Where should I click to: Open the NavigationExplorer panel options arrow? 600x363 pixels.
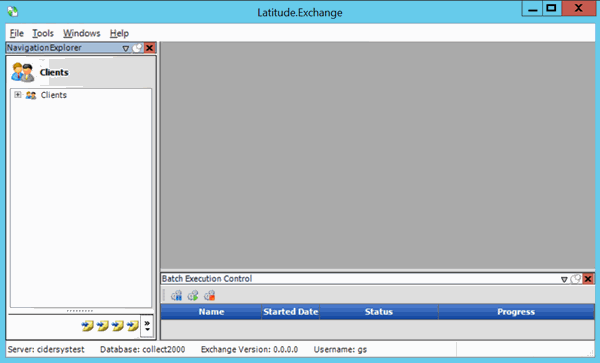[126, 48]
